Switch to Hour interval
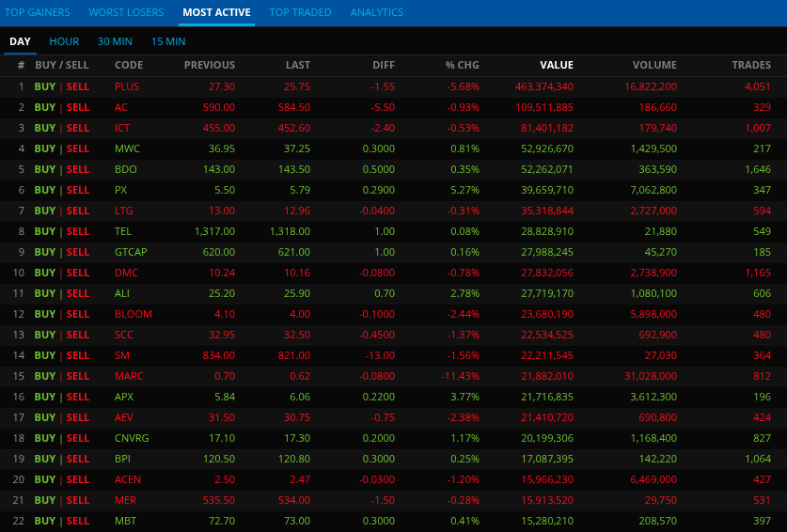Image resolution: width=787 pixels, height=532 pixels. 64,41
